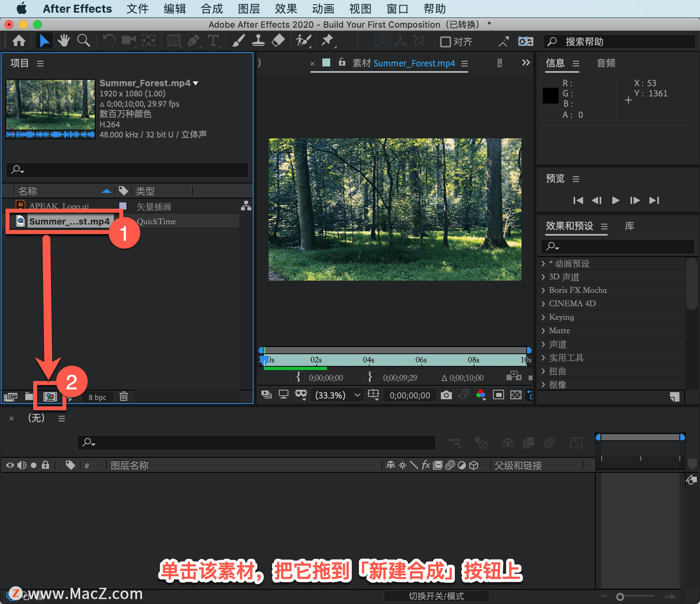Expand the Keying effects category
Screen dimensions: 700x604
coord(543,317)
